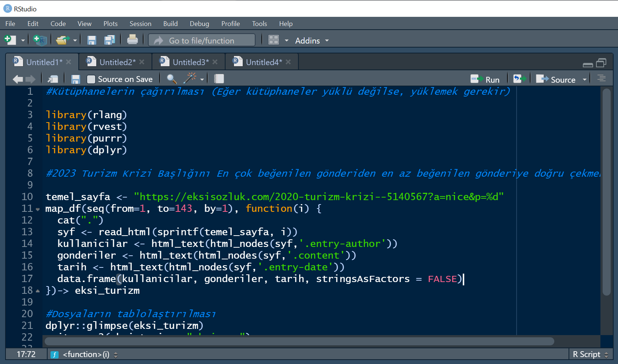Enable the Source on Save checkbox
The width and height of the screenshot is (618, 364).
point(91,79)
